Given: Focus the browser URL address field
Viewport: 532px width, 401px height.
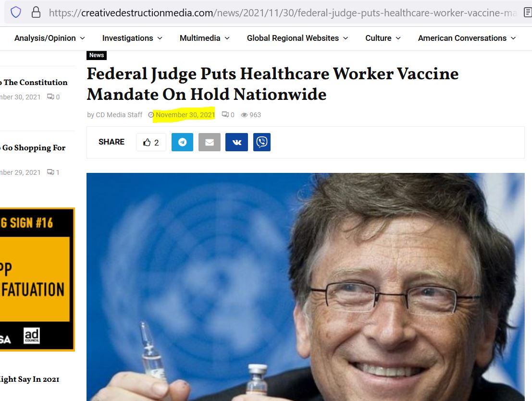Looking at the screenshot, I should click(x=282, y=12).
